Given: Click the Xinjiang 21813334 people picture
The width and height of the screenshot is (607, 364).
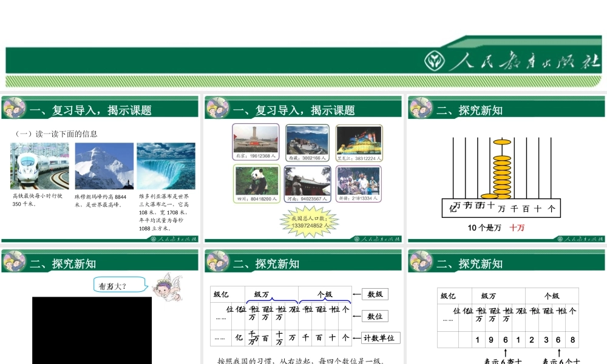Looking at the screenshot, I should tap(359, 184).
